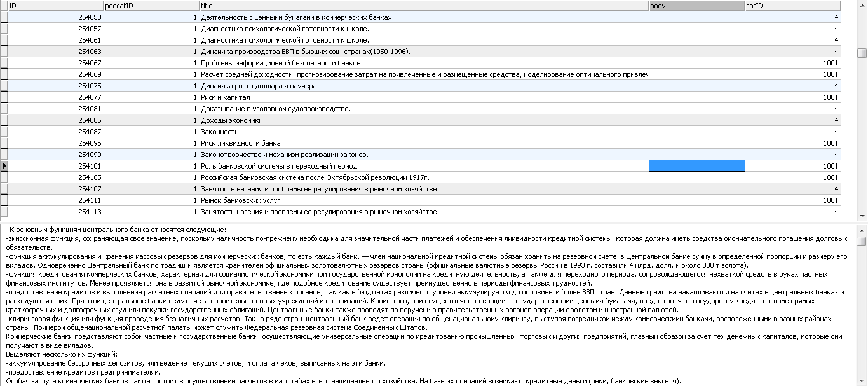This screenshot has width=868, height=386.
Task: Select the body column header
Action: [696, 6]
